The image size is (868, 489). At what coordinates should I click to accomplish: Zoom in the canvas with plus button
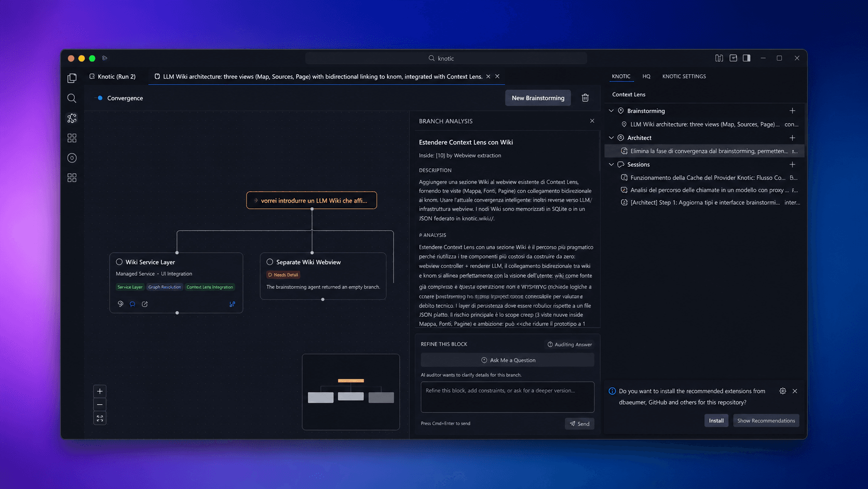click(x=100, y=391)
